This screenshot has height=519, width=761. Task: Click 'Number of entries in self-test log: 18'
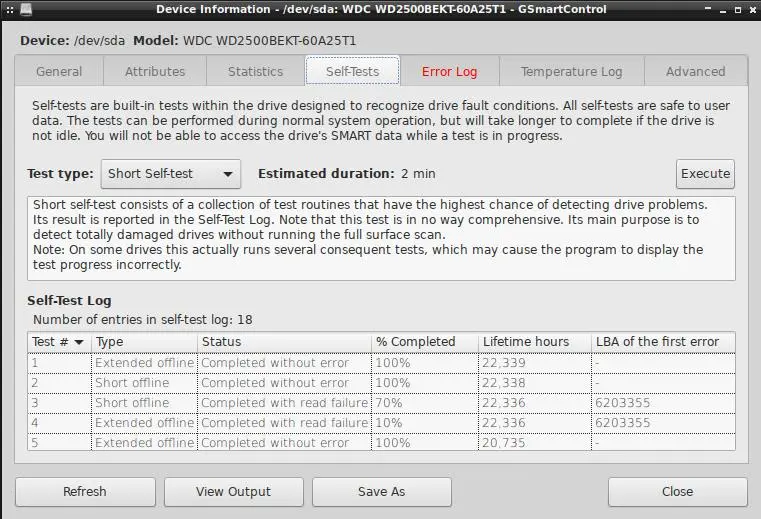coord(143,319)
